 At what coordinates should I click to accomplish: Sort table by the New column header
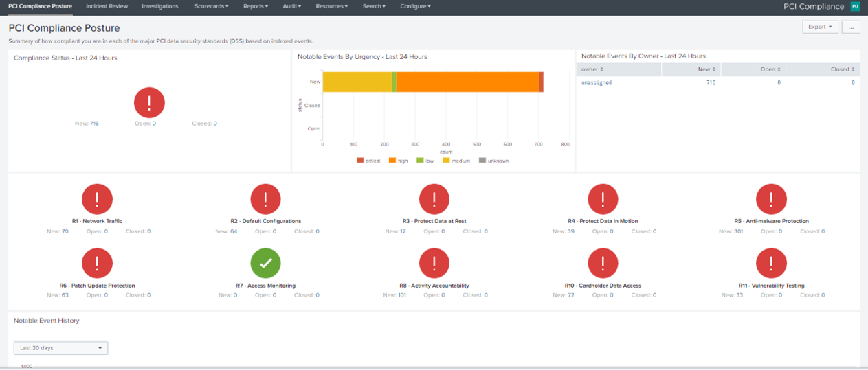(706, 69)
